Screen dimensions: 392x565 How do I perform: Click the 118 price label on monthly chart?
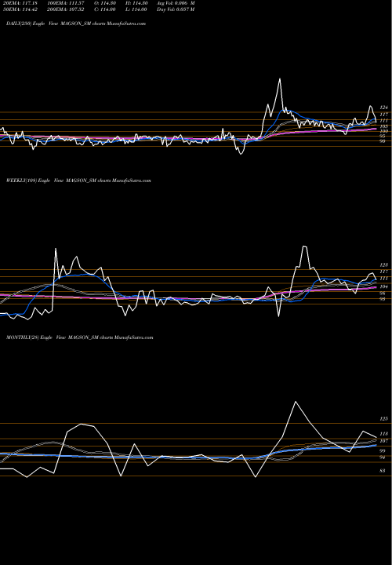383,434
